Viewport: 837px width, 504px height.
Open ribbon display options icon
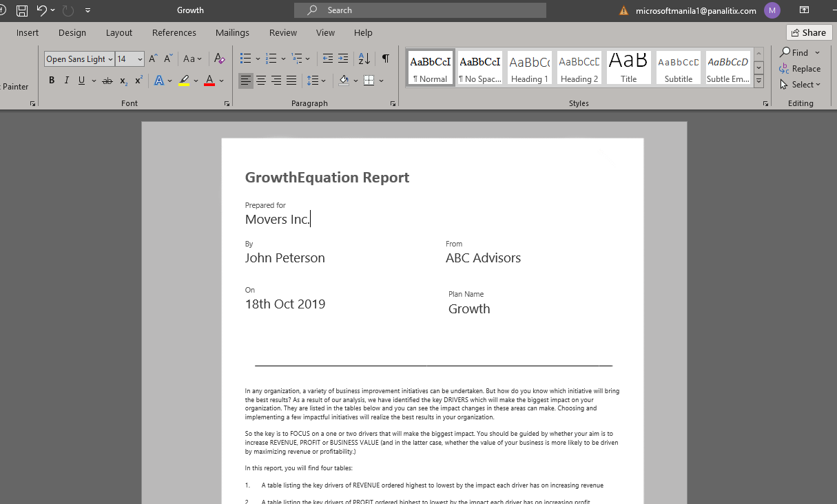[x=805, y=10]
